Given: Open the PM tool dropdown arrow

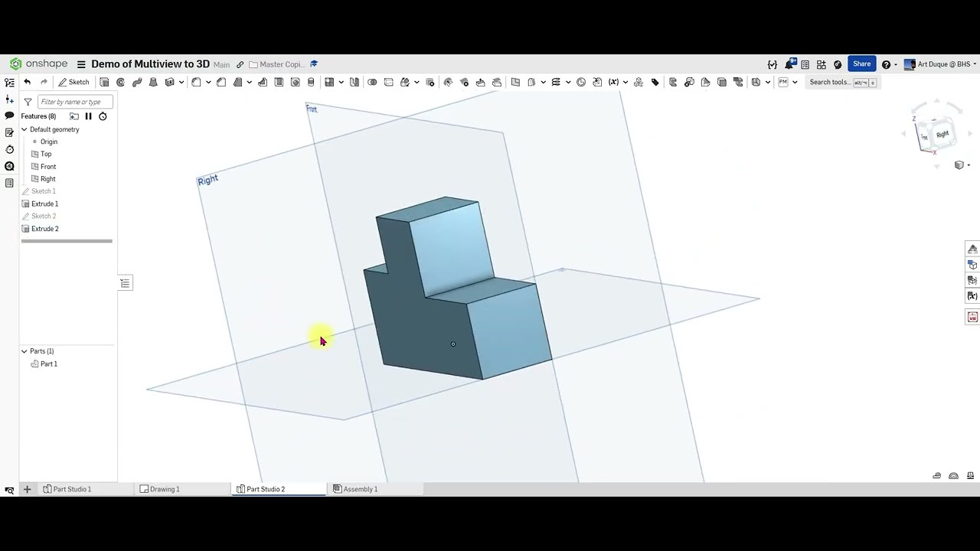Looking at the screenshot, I should pyautogui.click(x=795, y=82).
